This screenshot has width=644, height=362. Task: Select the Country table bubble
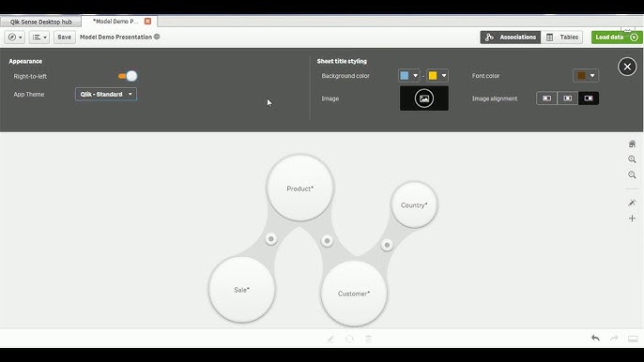click(414, 204)
